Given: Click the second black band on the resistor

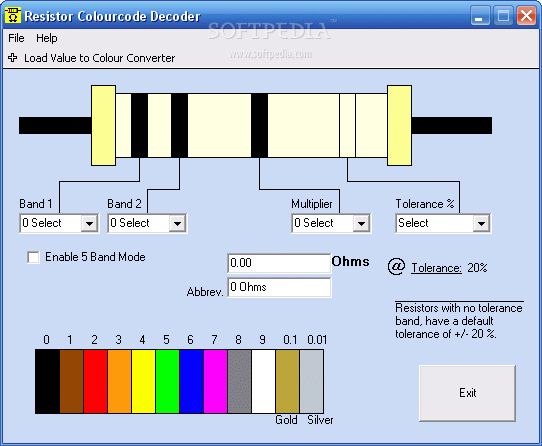Looking at the screenshot, I should pyautogui.click(x=179, y=126).
